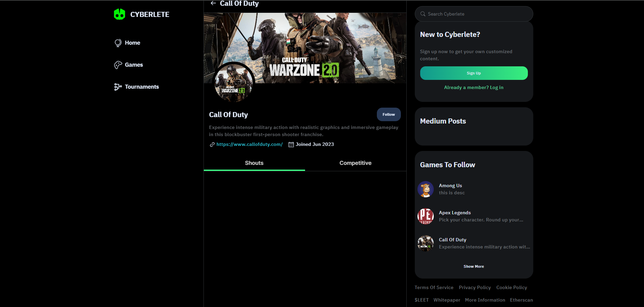Open Cookie Policy link
Screen dimensions: 644x307
pos(512,287)
